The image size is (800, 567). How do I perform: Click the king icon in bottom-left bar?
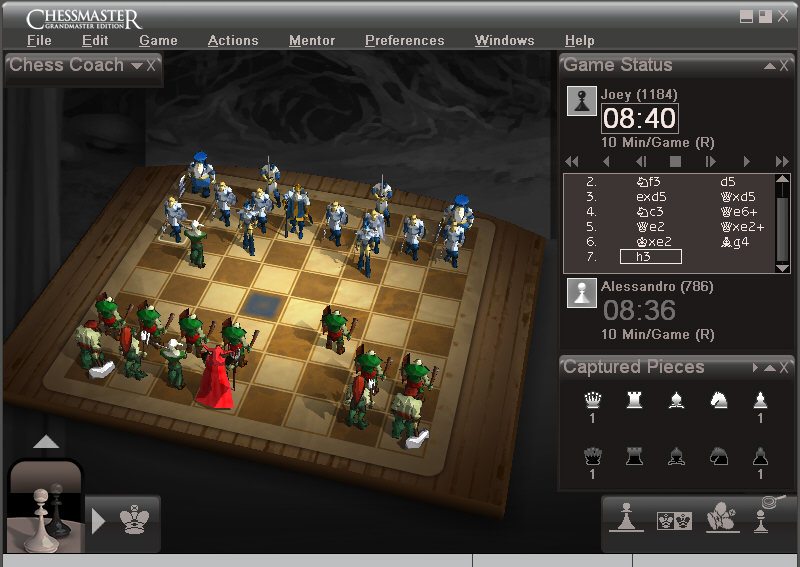[134, 520]
